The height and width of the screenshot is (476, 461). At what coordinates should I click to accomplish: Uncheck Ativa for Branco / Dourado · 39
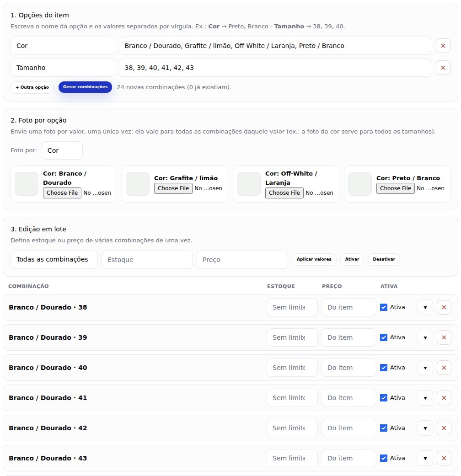(x=384, y=337)
